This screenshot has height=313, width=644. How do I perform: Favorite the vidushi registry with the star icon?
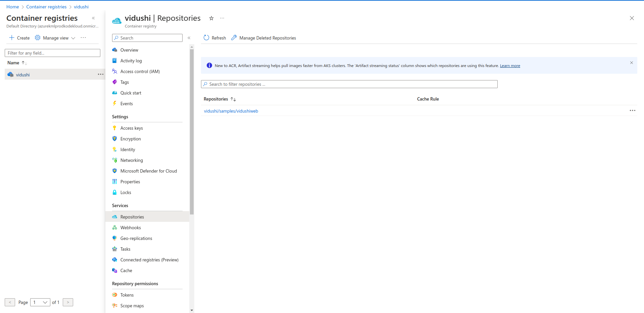[x=211, y=18]
